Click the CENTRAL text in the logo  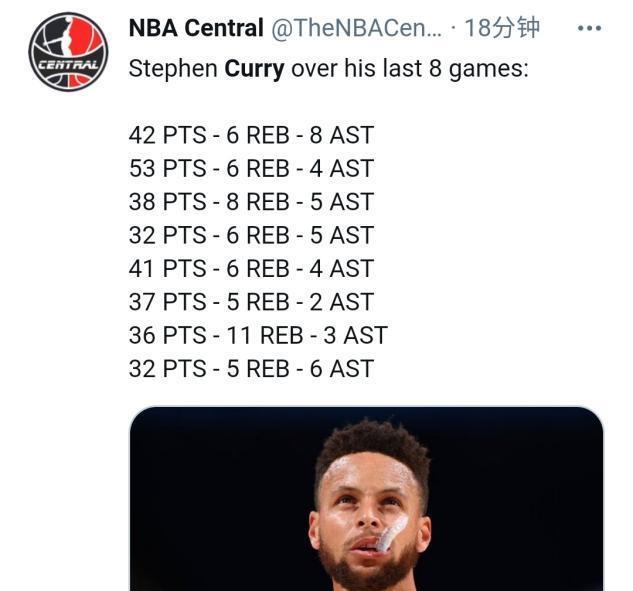pos(68,65)
